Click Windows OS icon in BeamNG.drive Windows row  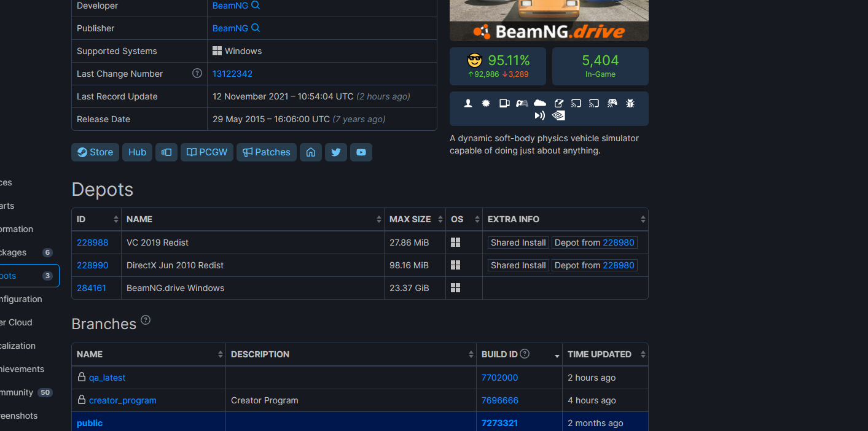pyautogui.click(x=456, y=288)
